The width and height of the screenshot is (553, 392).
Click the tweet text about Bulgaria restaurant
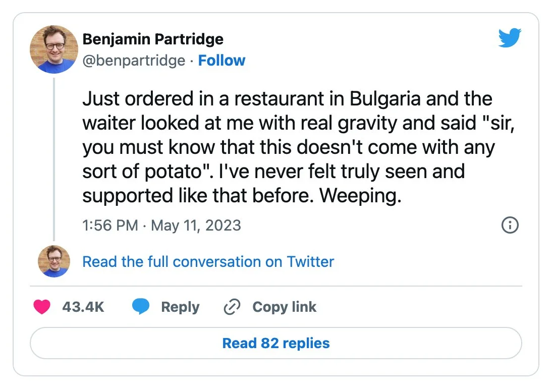click(288, 147)
